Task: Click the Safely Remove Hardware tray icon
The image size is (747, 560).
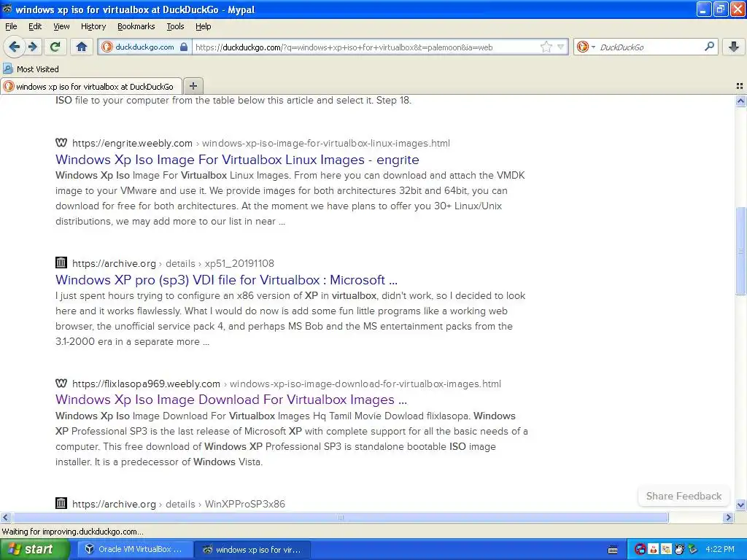Action: click(693, 549)
